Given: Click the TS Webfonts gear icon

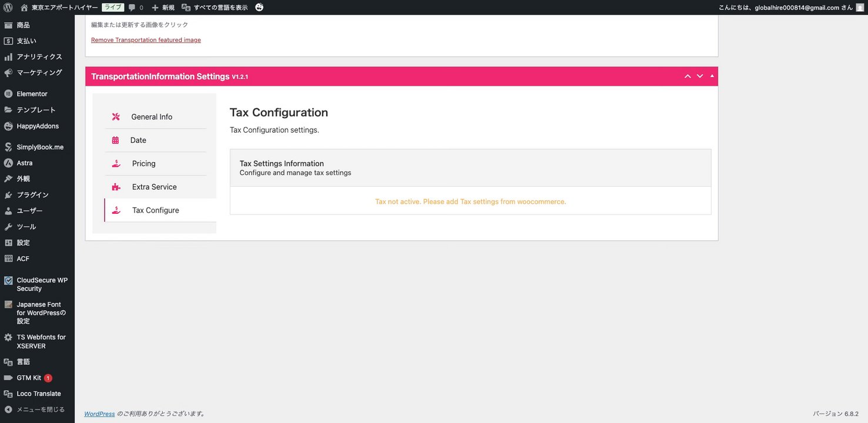Looking at the screenshot, I should tap(8, 338).
